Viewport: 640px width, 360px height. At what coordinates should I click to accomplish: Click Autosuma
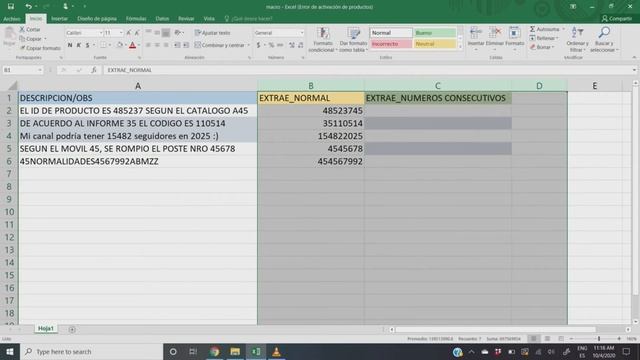tap(545, 29)
